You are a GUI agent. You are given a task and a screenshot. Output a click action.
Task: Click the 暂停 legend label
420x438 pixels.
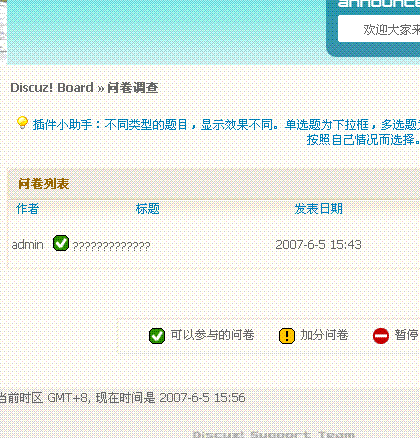coord(406,335)
